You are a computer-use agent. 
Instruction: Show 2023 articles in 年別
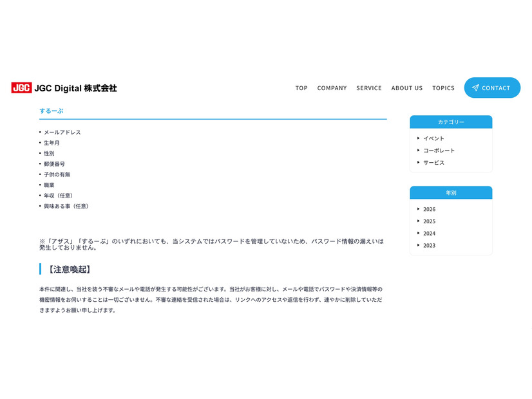pyautogui.click(x=429, y=245)
